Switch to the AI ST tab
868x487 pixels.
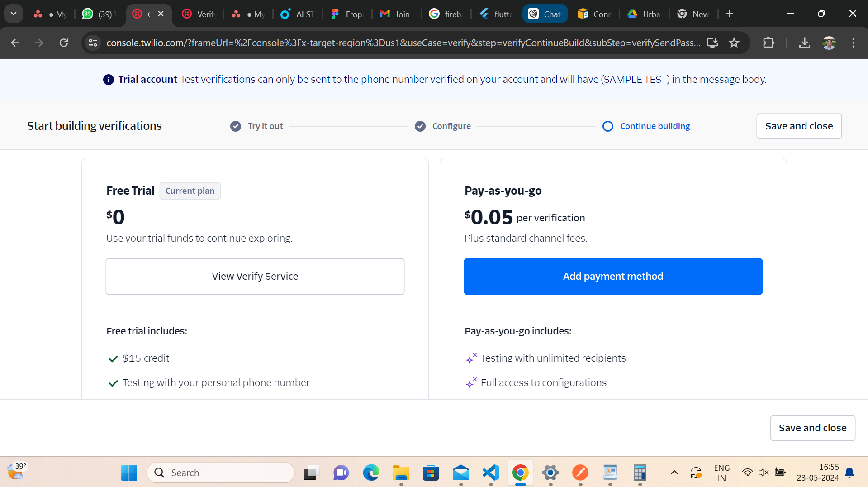(x=297, y=14)
